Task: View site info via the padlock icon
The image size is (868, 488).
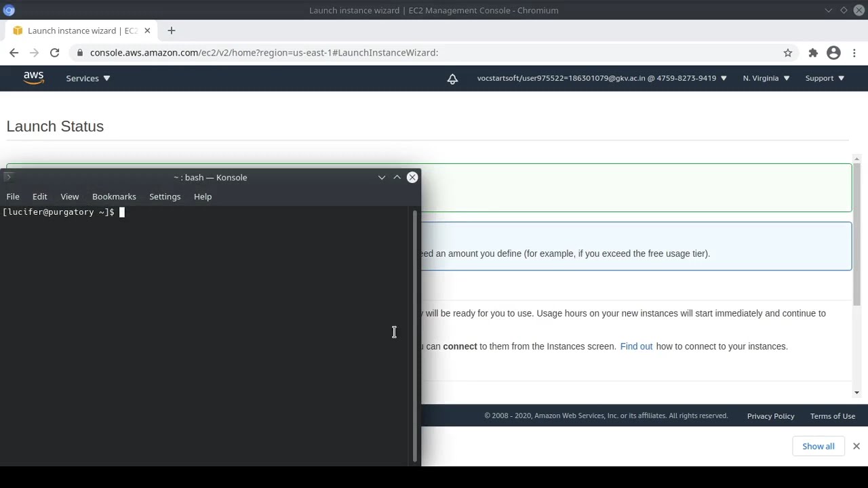Action: (x=80, y=53)
